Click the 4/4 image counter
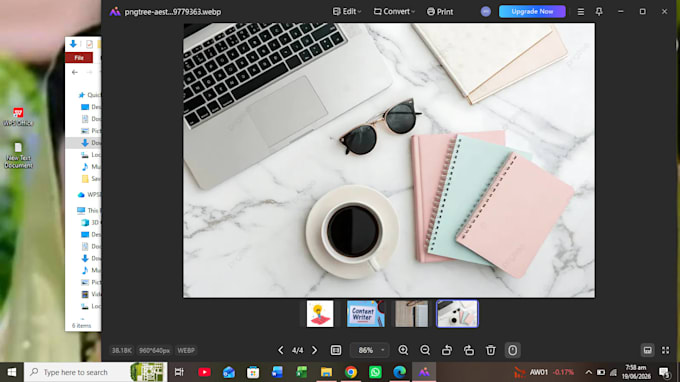 pyautogui.click(x=298, y=350)
